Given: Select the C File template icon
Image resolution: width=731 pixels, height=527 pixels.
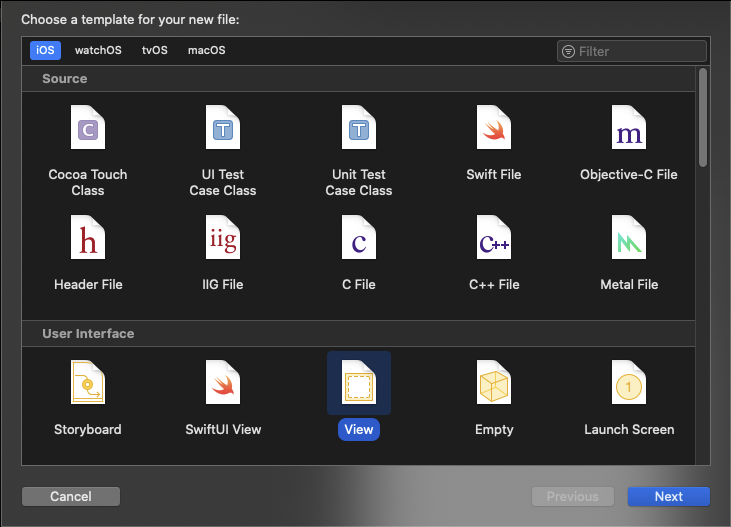Looking at the screenshot, I should pos(359,237).
